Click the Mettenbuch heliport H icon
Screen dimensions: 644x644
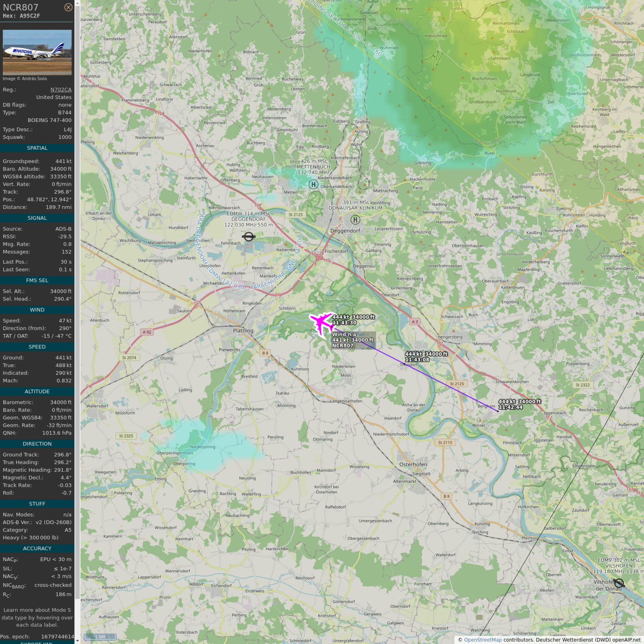pyautogui.click(x=314, y=184)
